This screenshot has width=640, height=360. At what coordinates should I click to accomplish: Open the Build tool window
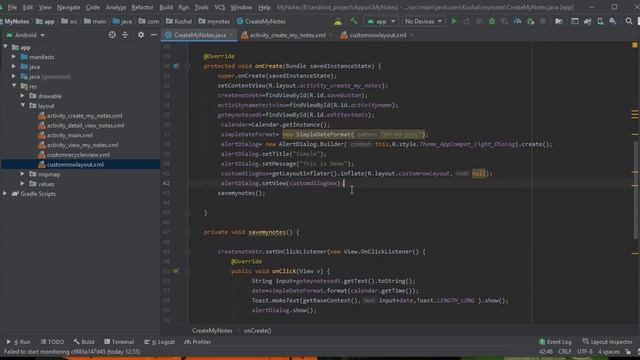coord(84,342)
